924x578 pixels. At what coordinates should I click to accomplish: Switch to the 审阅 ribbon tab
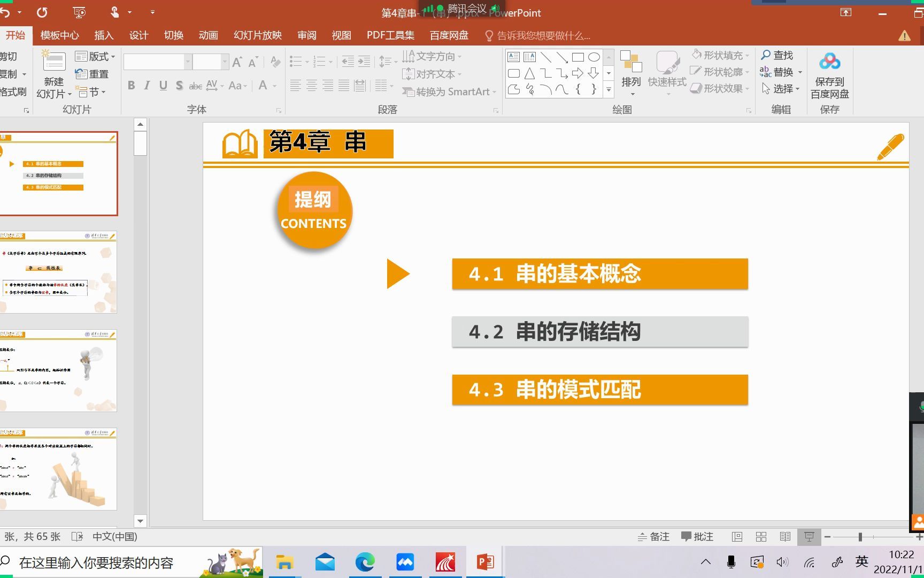coord(306,35)
